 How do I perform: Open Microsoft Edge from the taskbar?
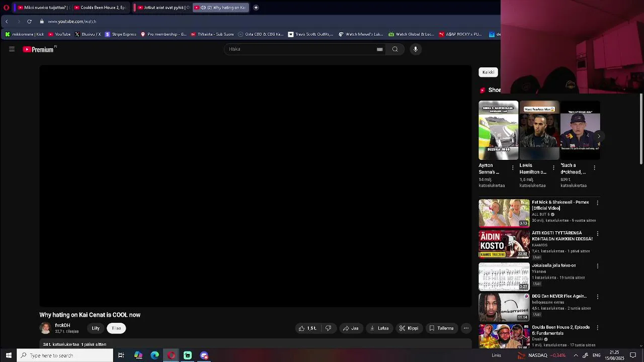155,355
